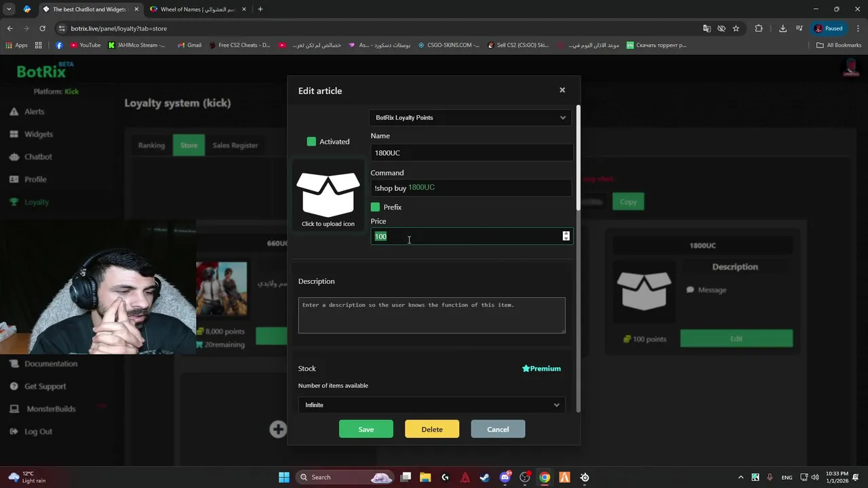
Task: Toggle the Activated checkbox
Action: (311, 142)
